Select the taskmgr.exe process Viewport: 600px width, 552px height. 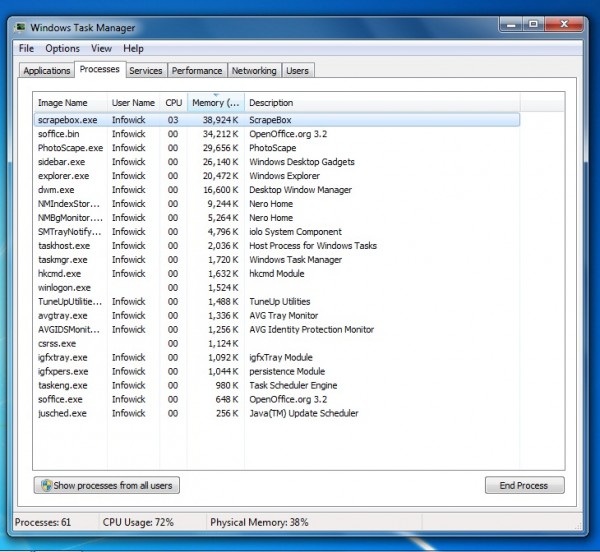click(x=277, y=259)
